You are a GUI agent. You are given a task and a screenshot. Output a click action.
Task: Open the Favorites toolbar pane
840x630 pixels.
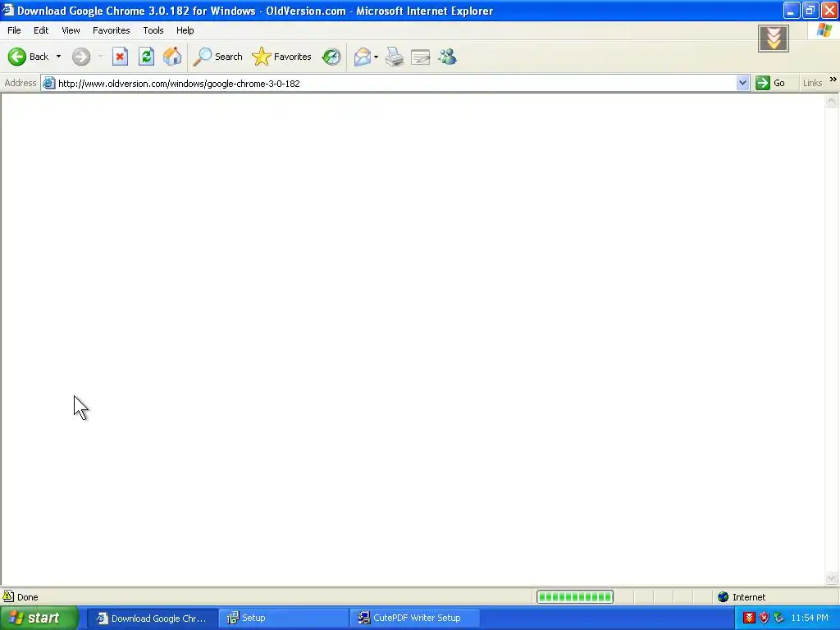282,57
